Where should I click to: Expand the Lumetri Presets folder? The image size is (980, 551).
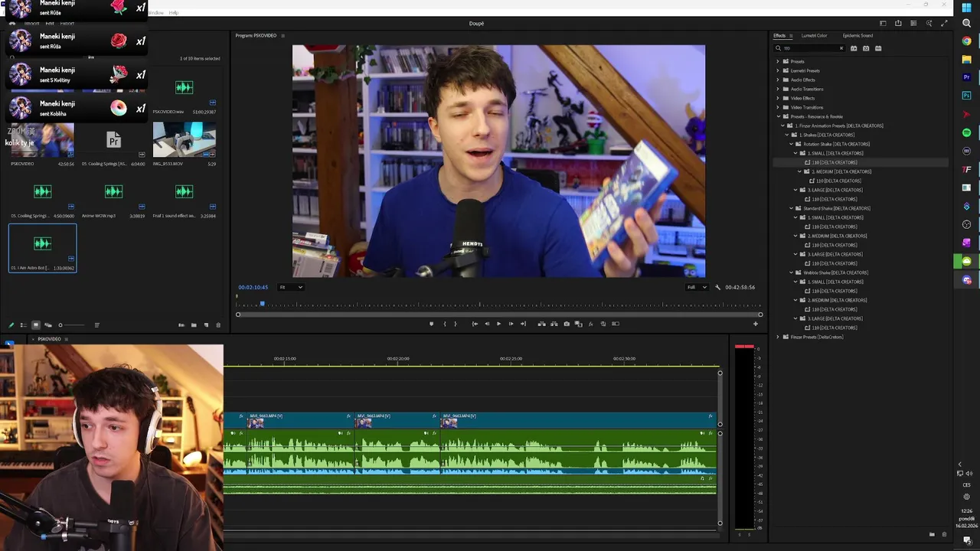778,70
